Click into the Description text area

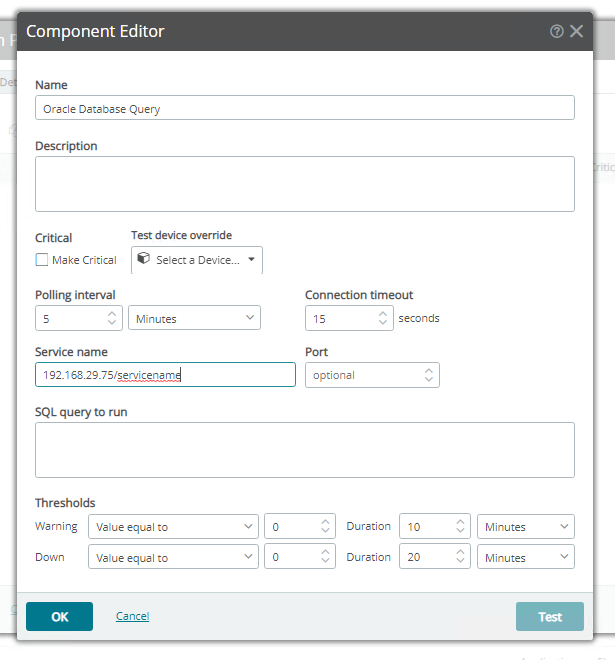tap(305, 184)
